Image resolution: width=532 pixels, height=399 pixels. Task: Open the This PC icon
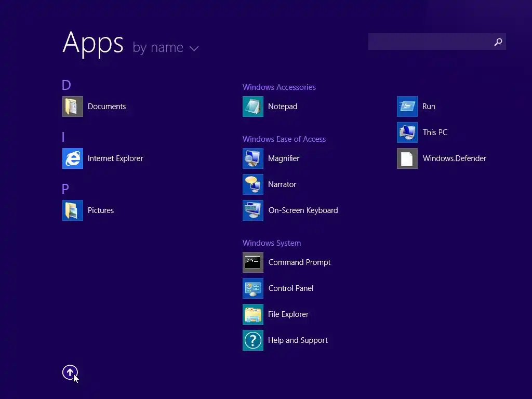coord(407,132)
